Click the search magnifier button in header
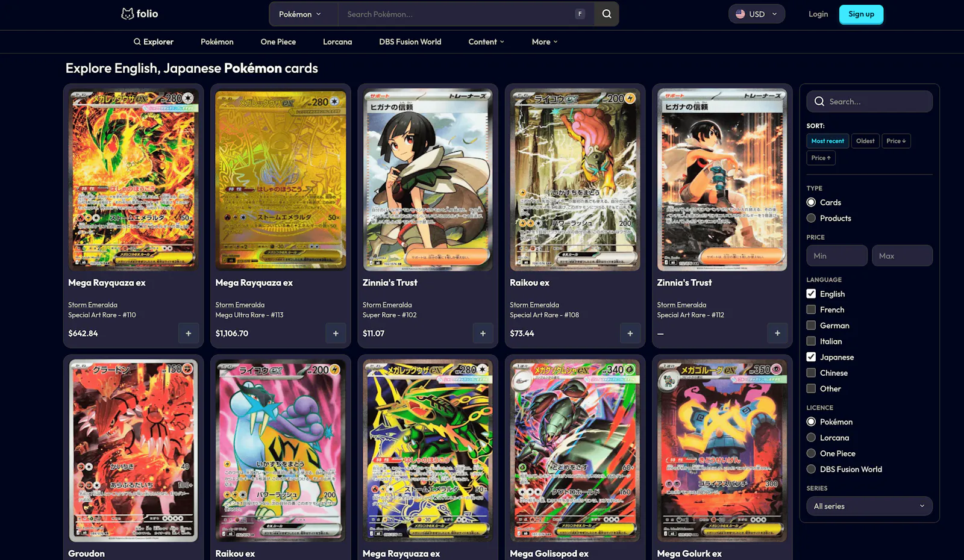The width and height of the screenshot is (964, 560). click(607, 14)
